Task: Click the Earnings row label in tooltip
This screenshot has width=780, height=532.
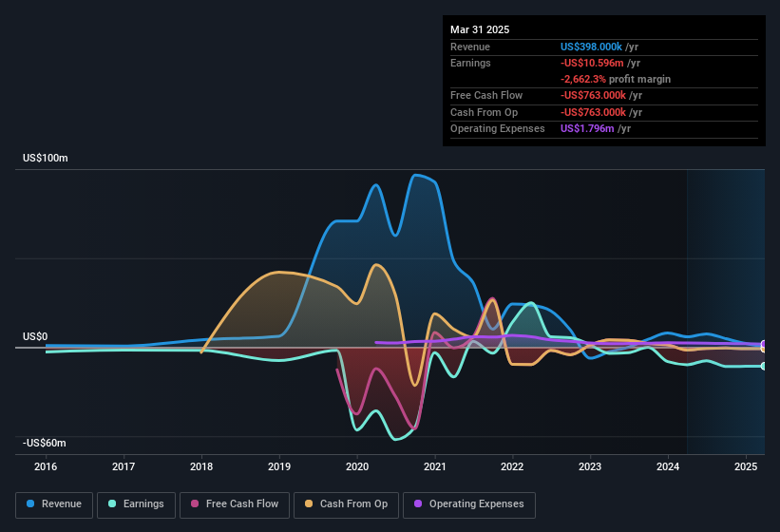Action: pyautogui.click(x=470, y=63)
